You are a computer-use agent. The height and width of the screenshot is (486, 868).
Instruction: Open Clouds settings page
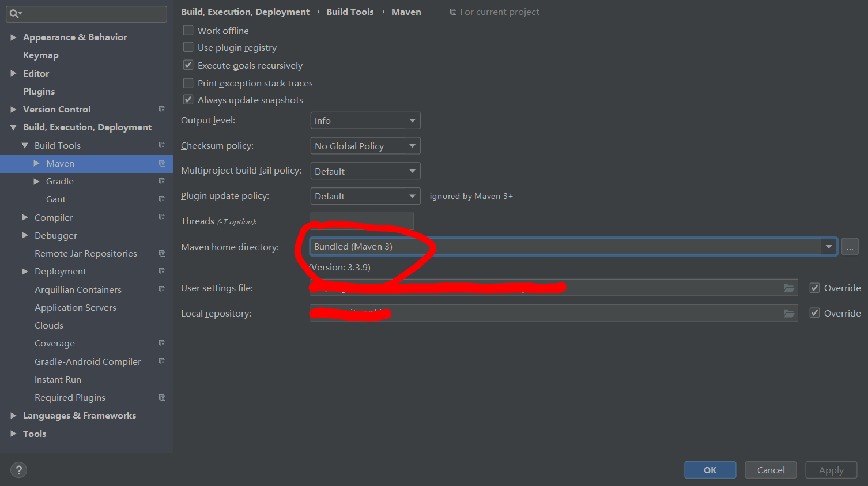click(x=49, y=326)
